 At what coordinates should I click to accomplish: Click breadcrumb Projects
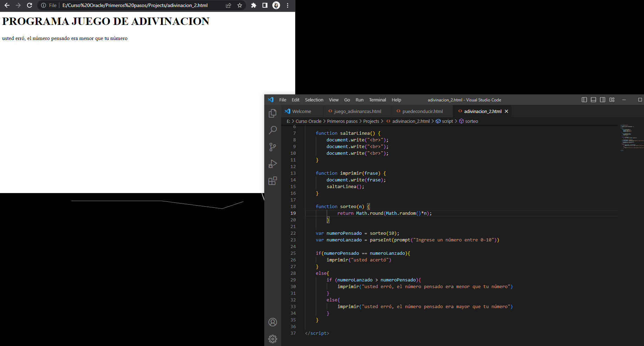tap(371, 121)
